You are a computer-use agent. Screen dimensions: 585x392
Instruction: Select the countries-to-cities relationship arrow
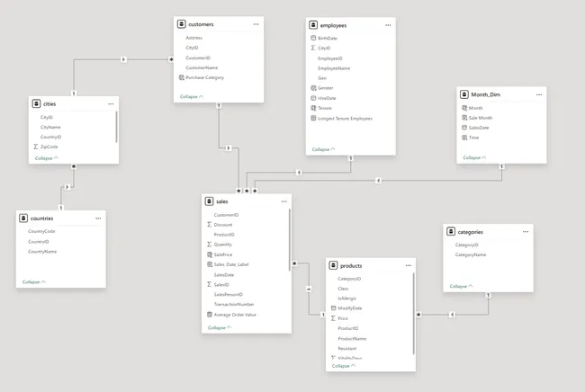click(x=67, y=187)
